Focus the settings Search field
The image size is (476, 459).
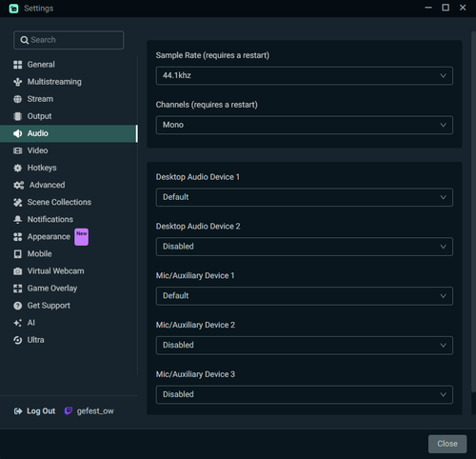click(69, 40)
